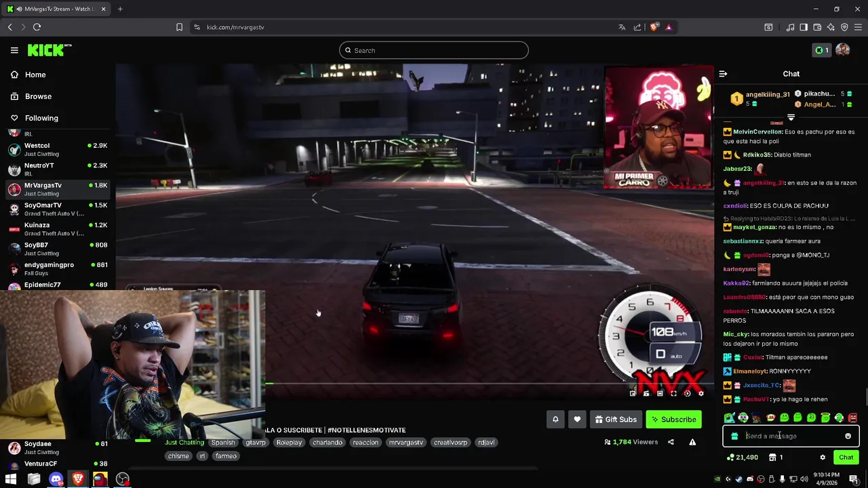Open Brave Shields lion icon
The width and height of the screenshot is (868, 488).
654,27
